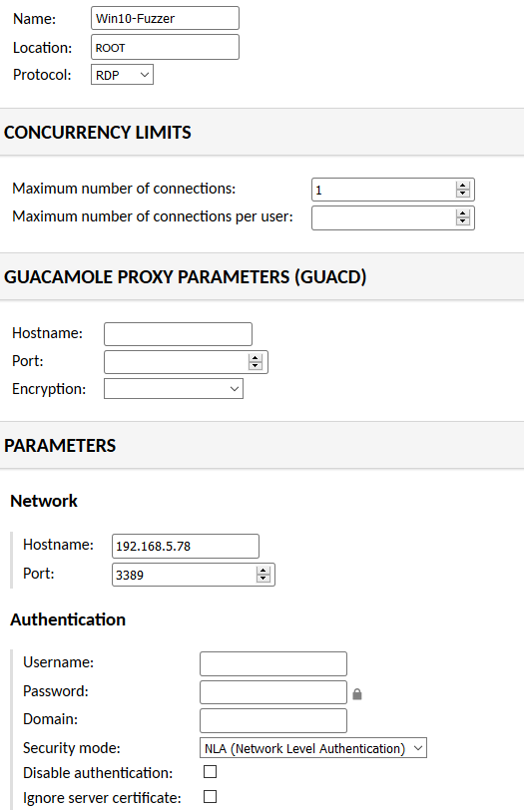
Task: Decrease maximum number of connections value
Action: tap(463, 194)
